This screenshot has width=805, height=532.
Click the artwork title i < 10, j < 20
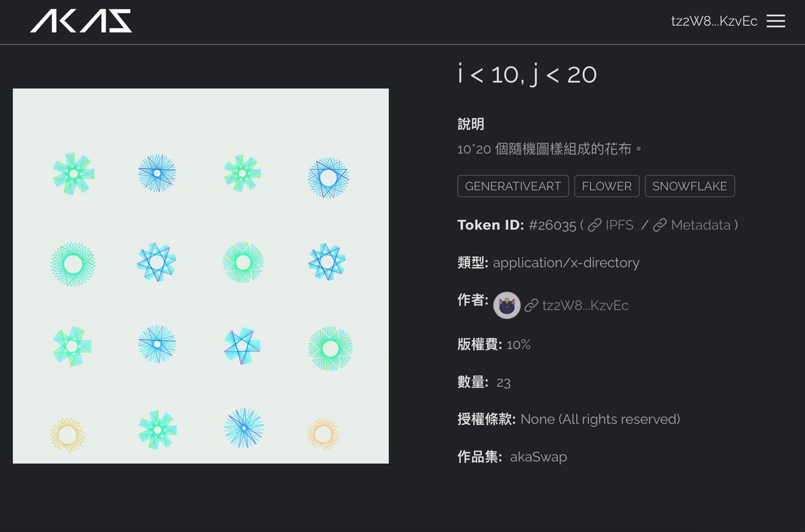click(x=527, y=74)
